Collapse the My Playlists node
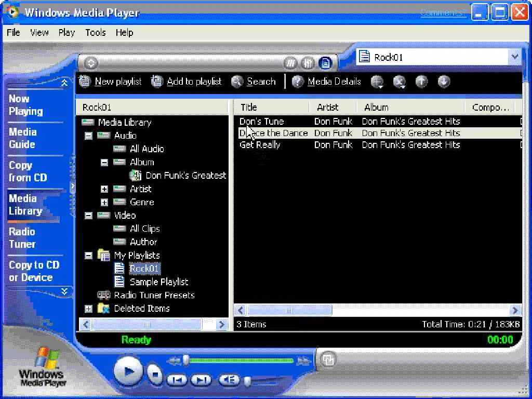Image resolution: width=532 pixels, height=399 pixels. coord(88,256)
